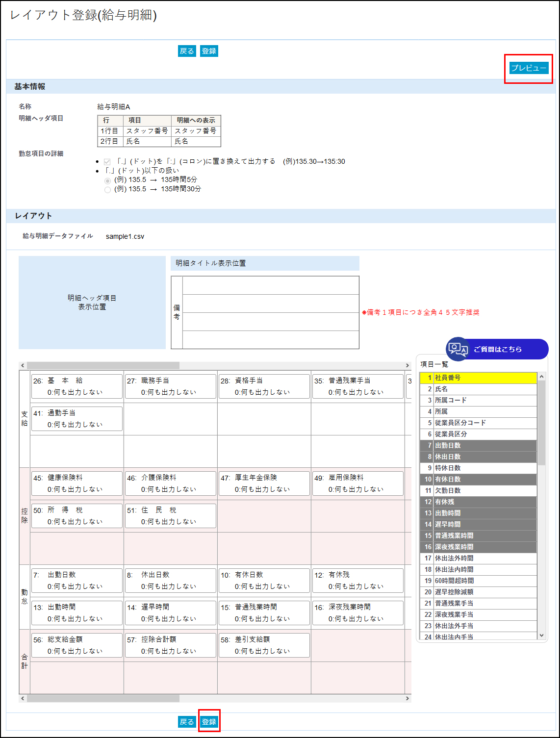Image resolution: width=560 pixels, height=738 pixels.
Task: Click the 51: 住民税 layout cell
Action: click(x=171, y=516)
